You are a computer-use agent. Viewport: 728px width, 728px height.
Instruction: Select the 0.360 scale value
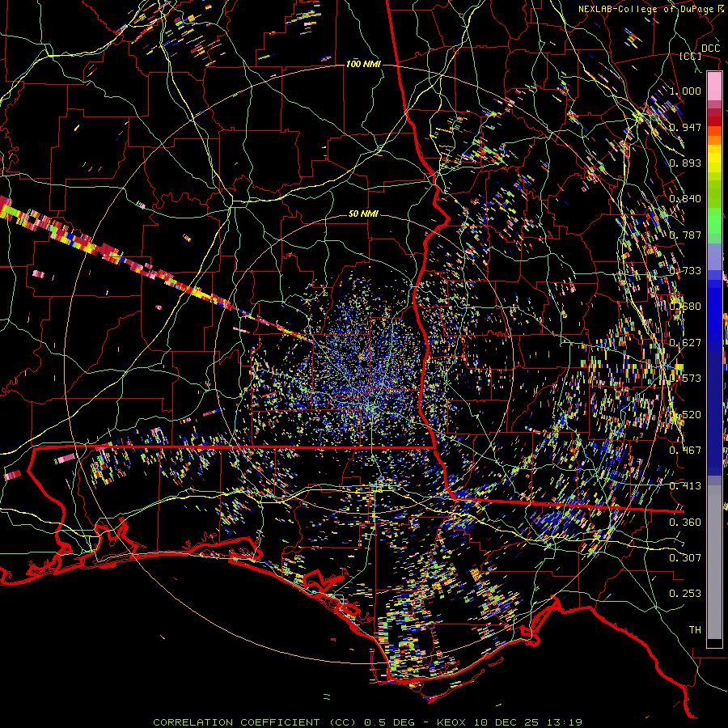(x=685, y=523)
